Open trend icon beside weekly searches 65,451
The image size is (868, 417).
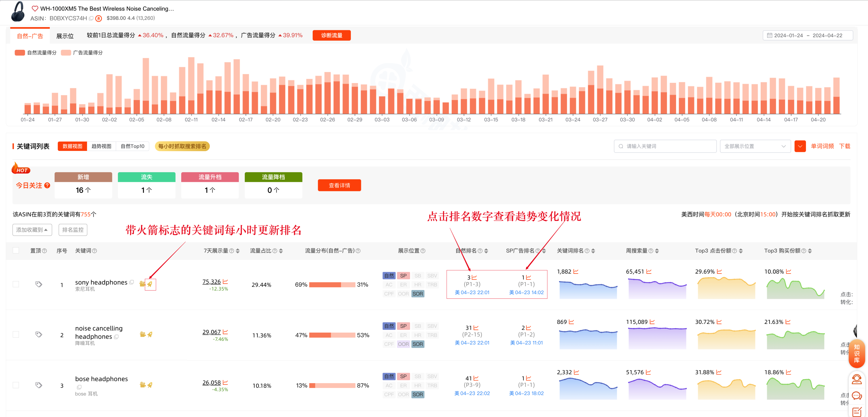pos(649,272)
